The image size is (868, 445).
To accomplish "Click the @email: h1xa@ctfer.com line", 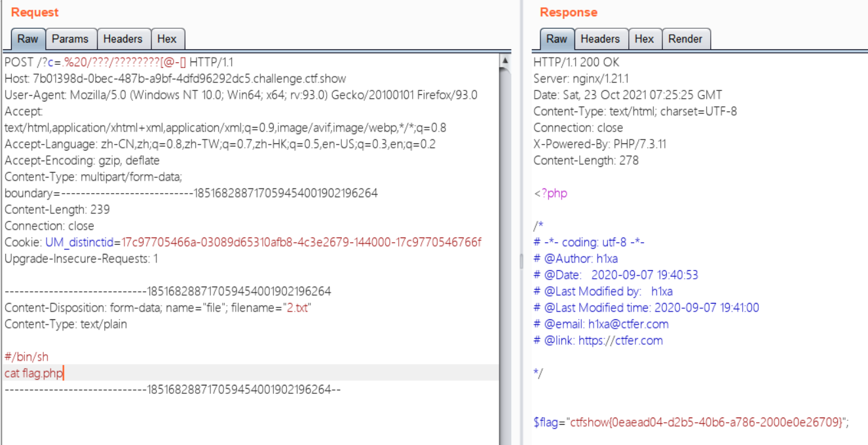I will click(x=601, y=324).
